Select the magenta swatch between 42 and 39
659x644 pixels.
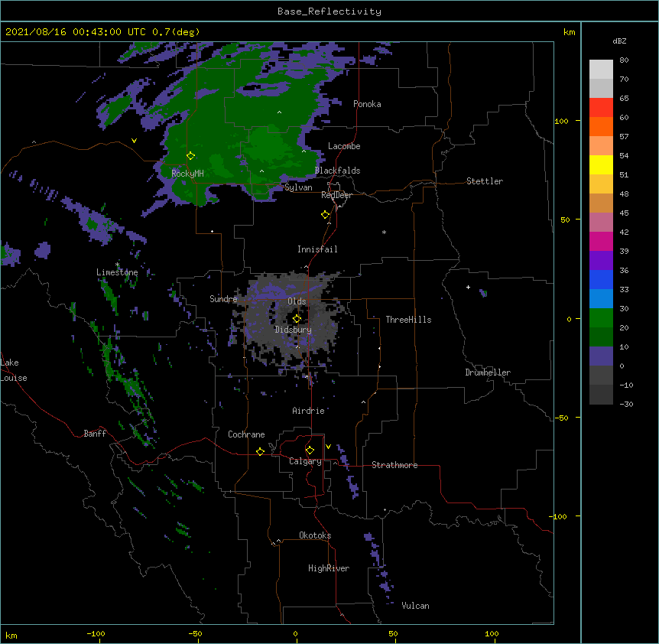[601, 241]
